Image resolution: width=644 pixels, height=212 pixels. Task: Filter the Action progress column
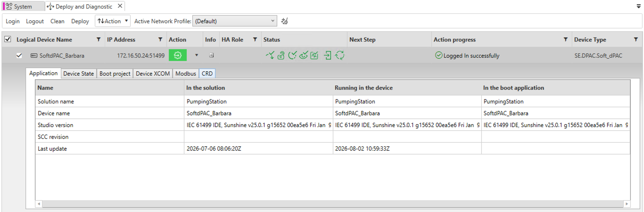tap(566, 39)
